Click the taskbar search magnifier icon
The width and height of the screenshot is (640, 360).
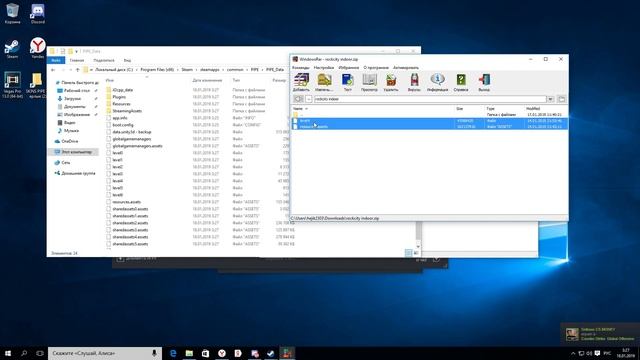click(24, 353)
